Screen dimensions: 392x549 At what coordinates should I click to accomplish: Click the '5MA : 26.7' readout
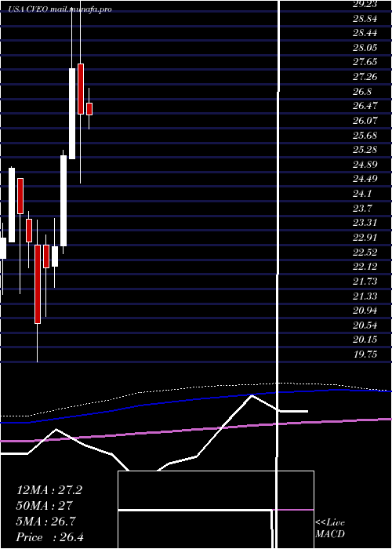coord(45,522)
